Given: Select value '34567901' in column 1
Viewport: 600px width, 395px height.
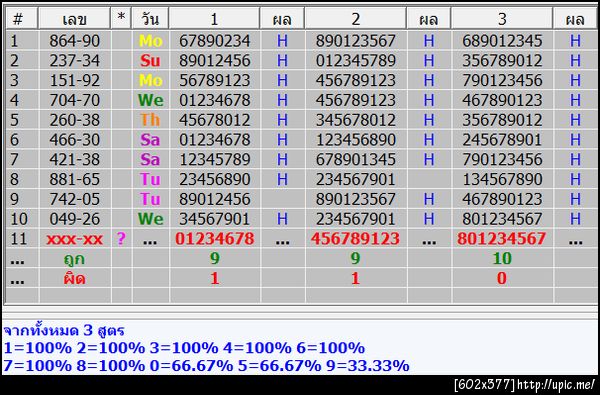Looking at the screenshot, I should pos(215,219).
